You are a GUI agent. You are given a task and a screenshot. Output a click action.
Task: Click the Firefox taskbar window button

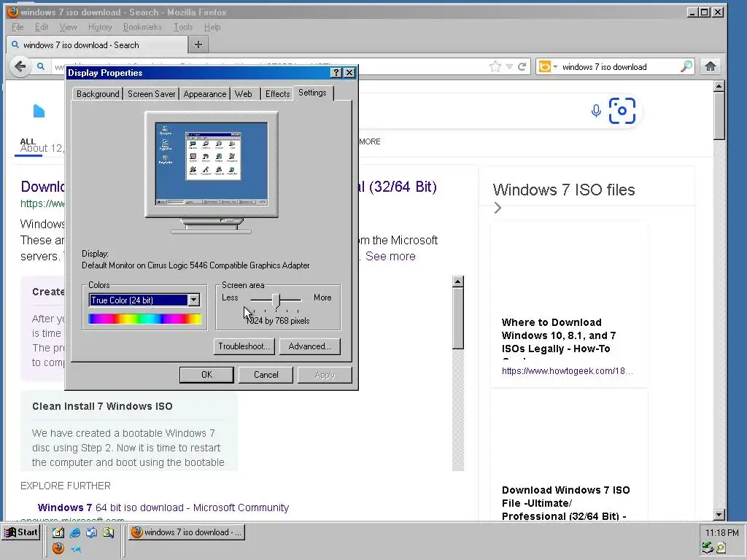click(x=186, y=532)
